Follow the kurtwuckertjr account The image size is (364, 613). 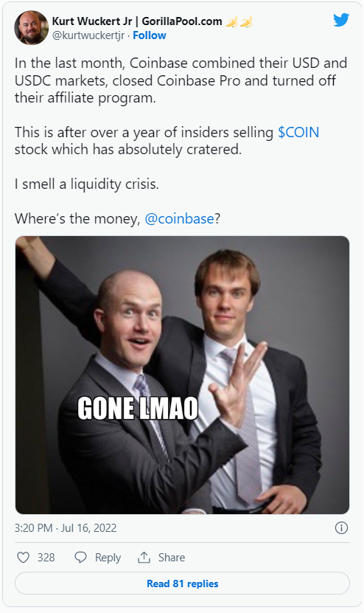pyautogui.click(x=149, y=35)
